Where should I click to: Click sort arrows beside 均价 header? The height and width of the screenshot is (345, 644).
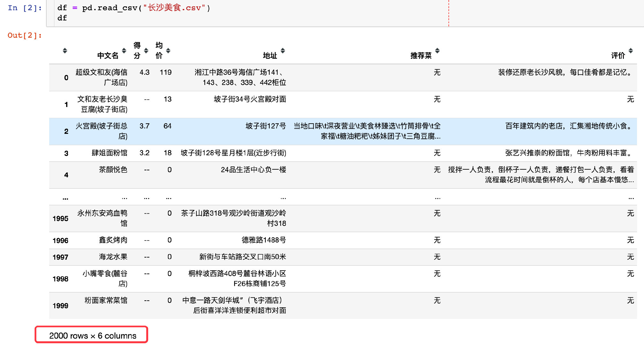coord(168,50)
